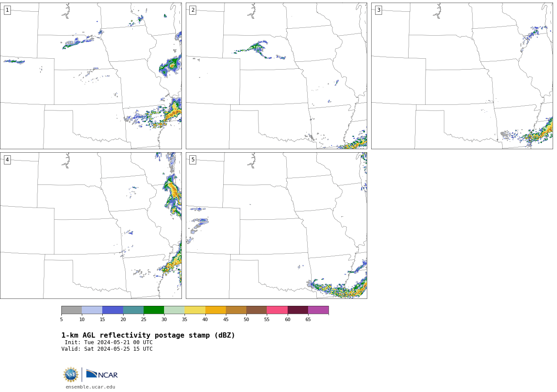The height and width of the screenshot is (392, 557).
Task: Click the light blue 10-15 dBZ swatch
Action: 92,310
